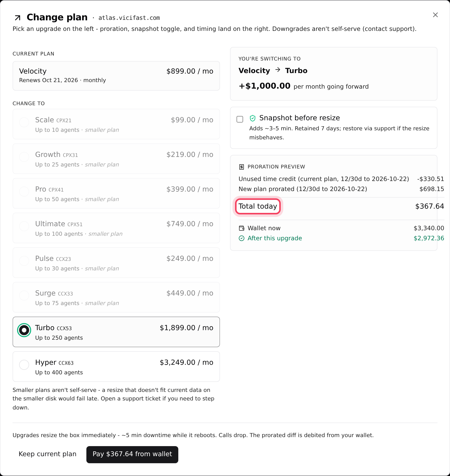Click the shield icon next to Snapshot before resize
Viewport: 450px width, 476px height.
pyautogui.click(x=253, y=118)
